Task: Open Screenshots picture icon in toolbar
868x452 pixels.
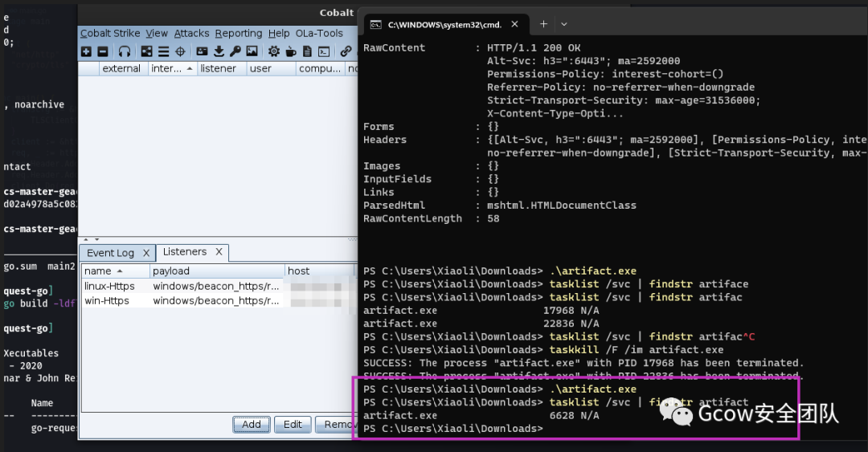Action: point(252,51)
